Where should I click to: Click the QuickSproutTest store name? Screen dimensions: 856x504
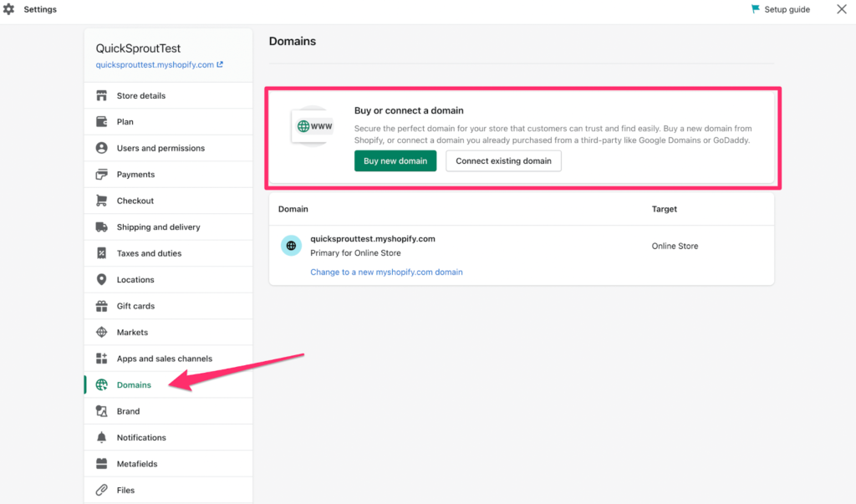138,48
